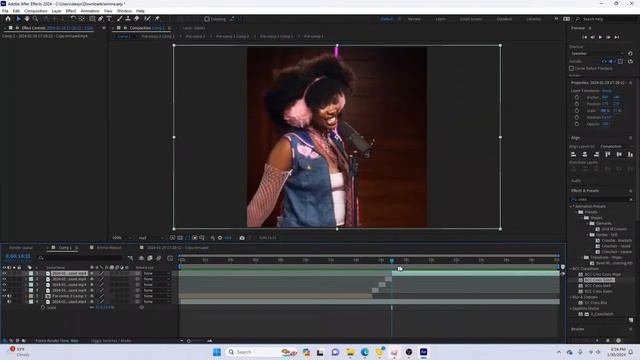Open the File menu

coord(5,11)
